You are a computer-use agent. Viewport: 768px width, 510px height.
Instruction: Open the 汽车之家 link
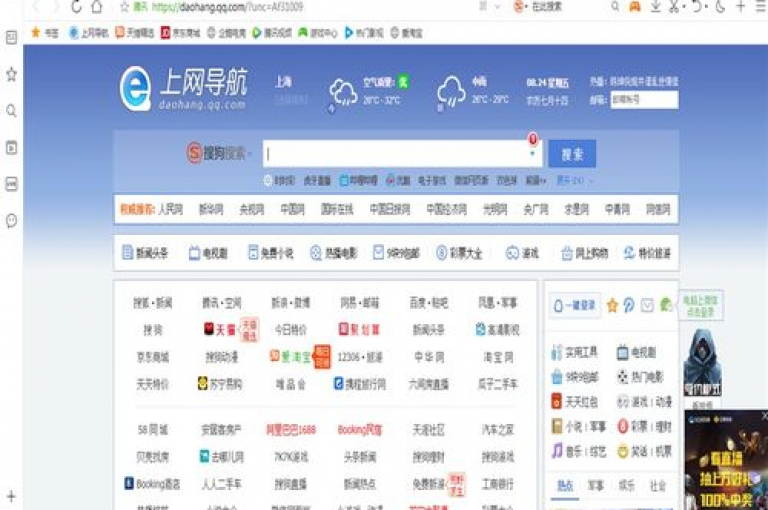498,430
